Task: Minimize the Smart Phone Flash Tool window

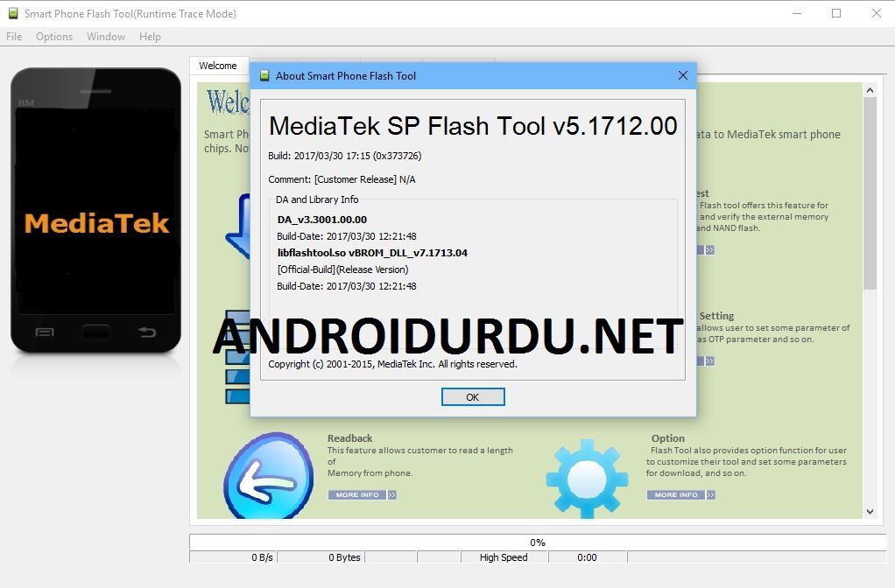Action: tap(797, 13)
